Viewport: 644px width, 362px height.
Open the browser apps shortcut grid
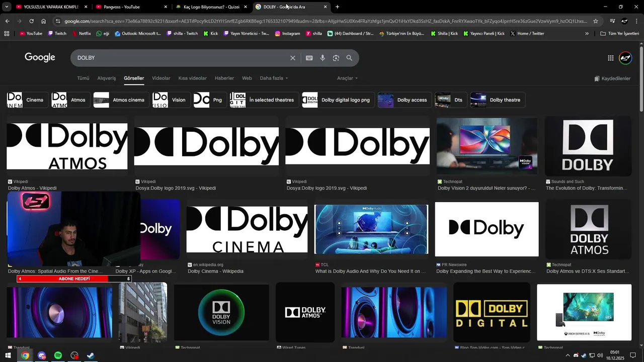7,33
